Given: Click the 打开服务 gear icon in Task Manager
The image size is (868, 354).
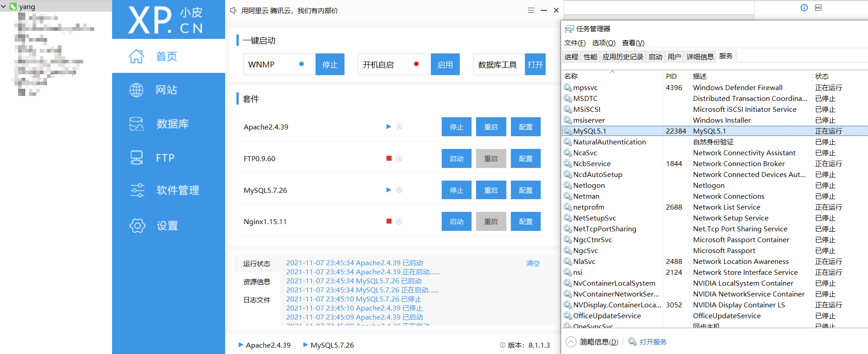Looking at the screenshot, I should pos(632,341).
